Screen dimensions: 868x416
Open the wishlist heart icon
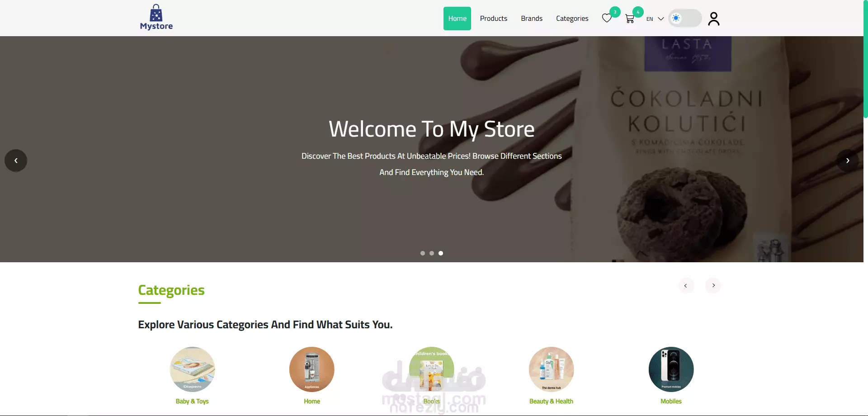607,19
